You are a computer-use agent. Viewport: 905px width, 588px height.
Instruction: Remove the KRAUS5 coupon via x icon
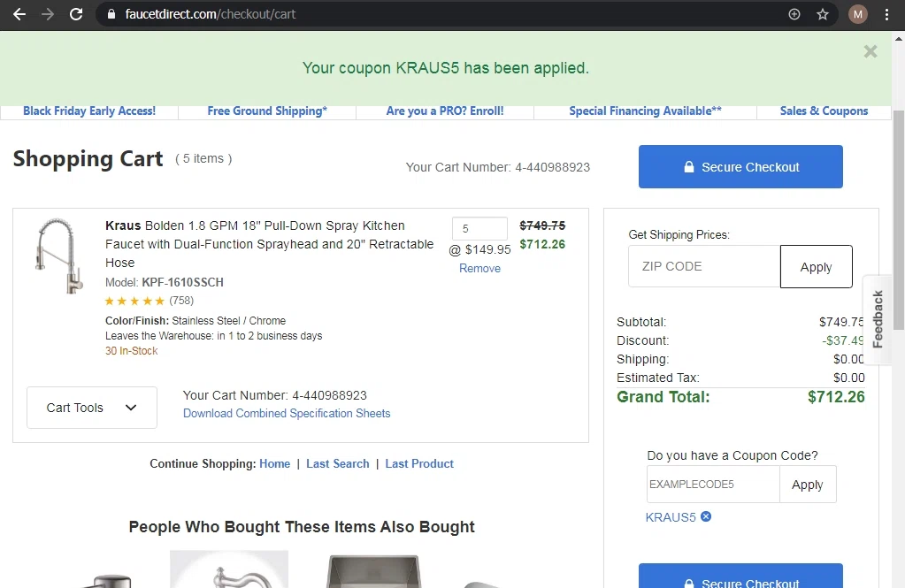coord(706,516)
